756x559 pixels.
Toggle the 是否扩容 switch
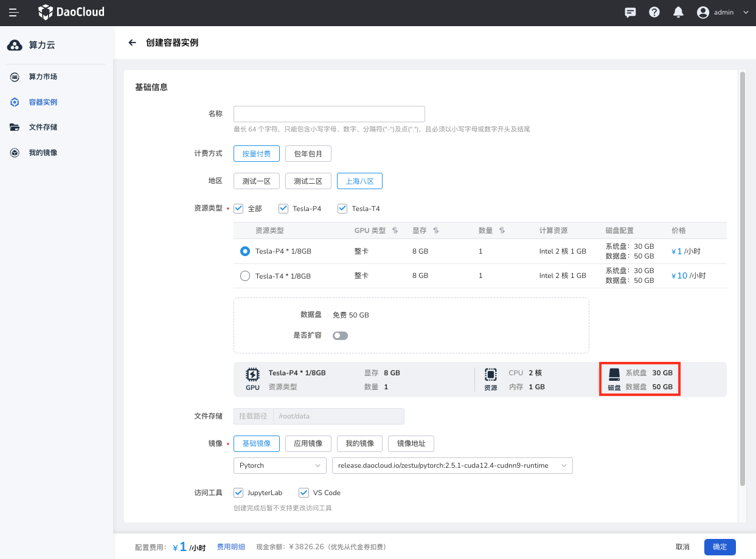[340, 335]
